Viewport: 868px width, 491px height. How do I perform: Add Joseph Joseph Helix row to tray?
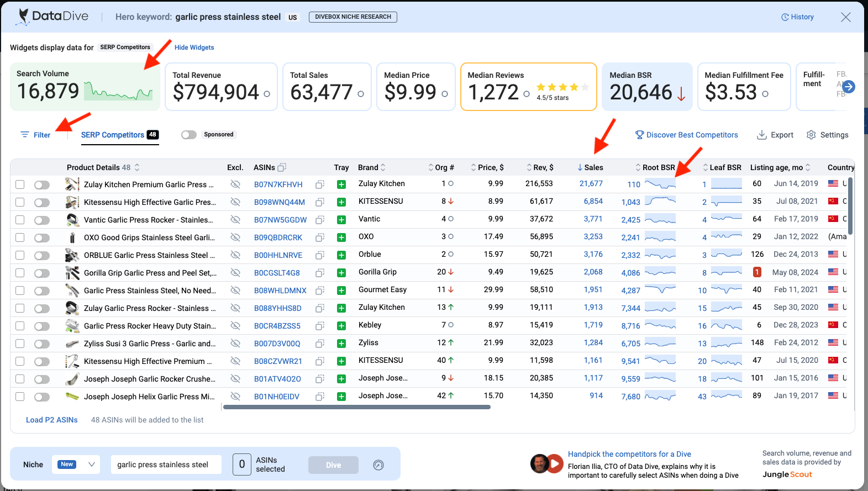341,397
